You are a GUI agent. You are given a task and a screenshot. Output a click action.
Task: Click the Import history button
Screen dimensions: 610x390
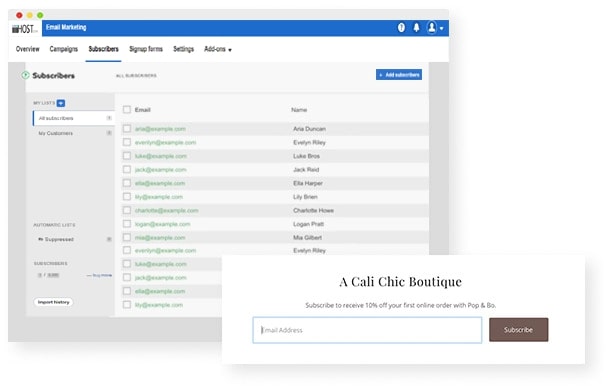[x=53, y=302]
